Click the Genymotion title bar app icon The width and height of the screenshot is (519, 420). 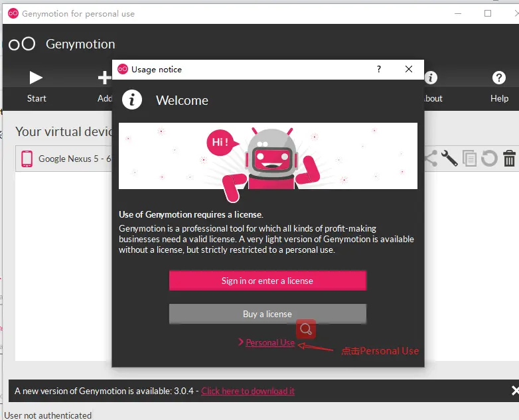coord(13,13)
